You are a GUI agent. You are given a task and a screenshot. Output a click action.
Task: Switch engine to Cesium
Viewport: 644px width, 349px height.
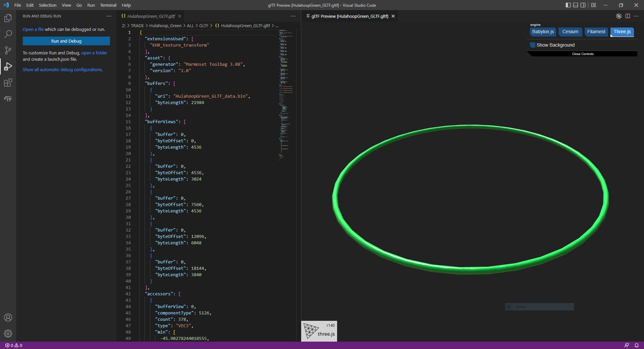click(570, 32)
